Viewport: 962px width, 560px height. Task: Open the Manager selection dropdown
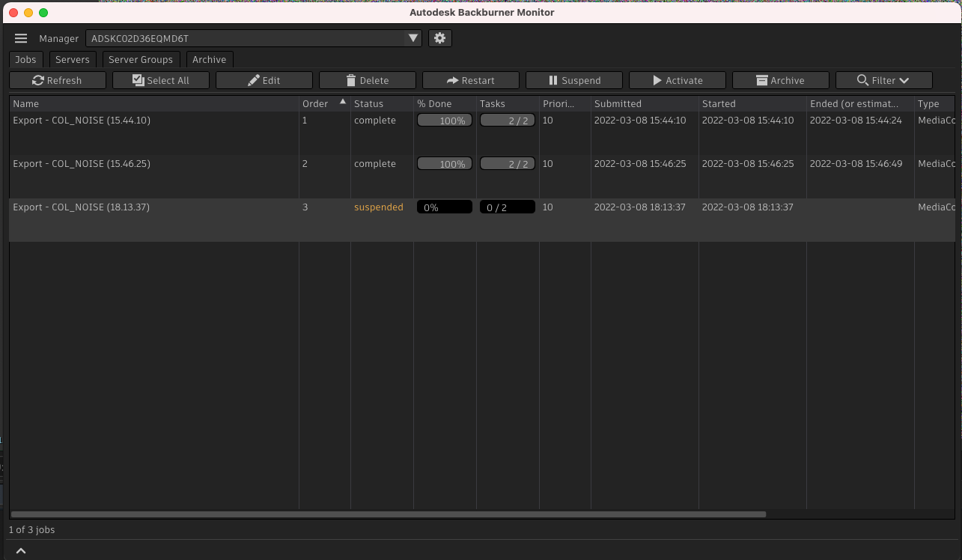(x=412, y=37)
